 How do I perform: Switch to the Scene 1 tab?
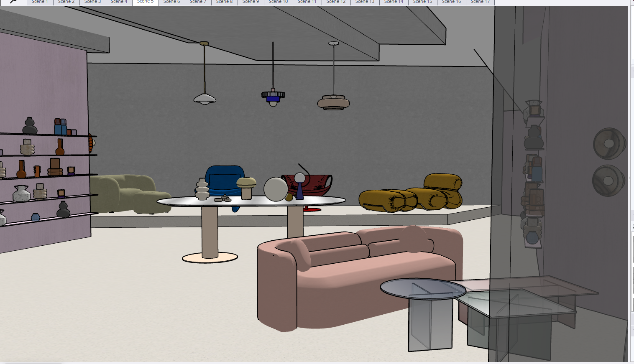point(40,2)
